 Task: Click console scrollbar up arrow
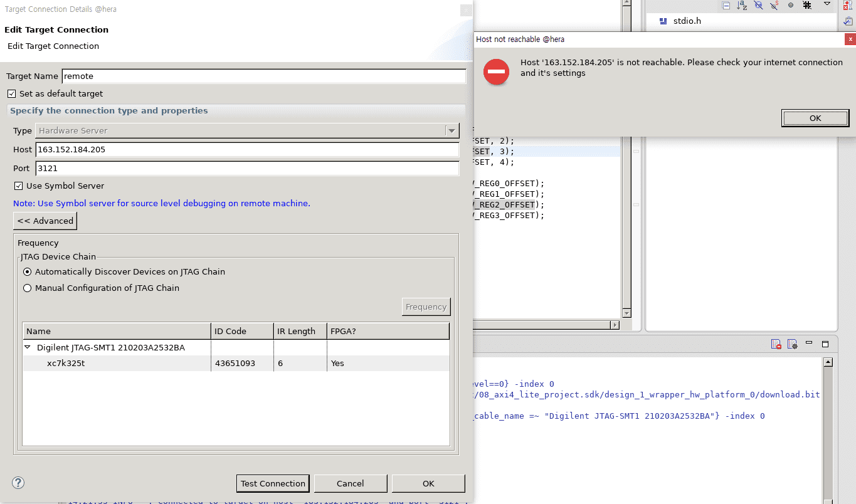pos(828,362)
